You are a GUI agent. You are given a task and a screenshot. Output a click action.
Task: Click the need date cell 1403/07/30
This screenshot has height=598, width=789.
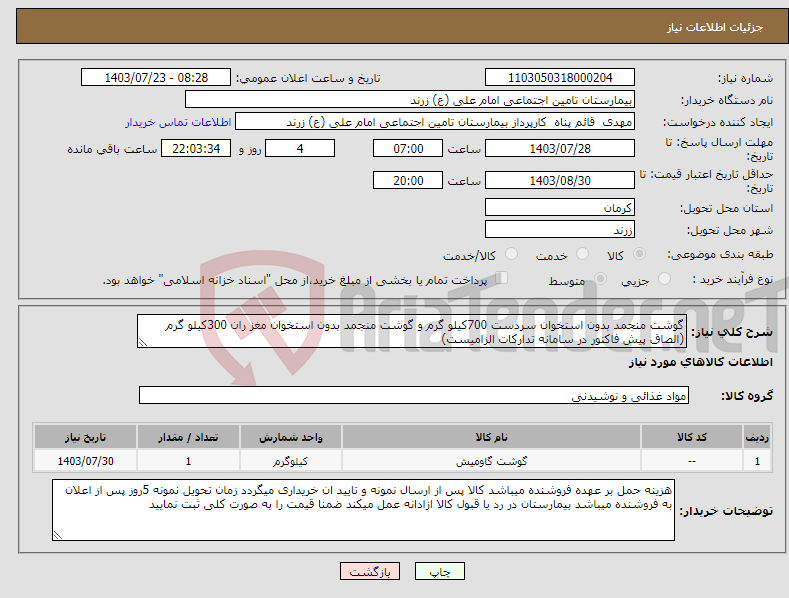pos(85,461)
